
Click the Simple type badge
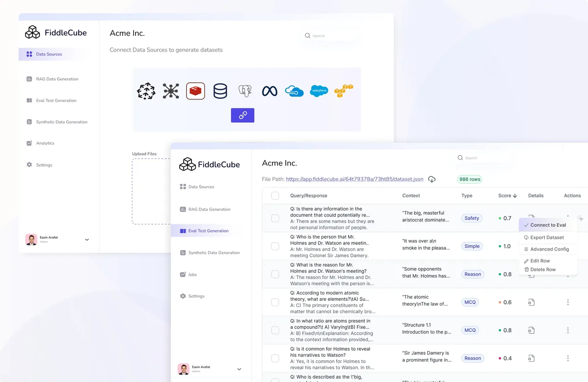click(x=472, y=246)
